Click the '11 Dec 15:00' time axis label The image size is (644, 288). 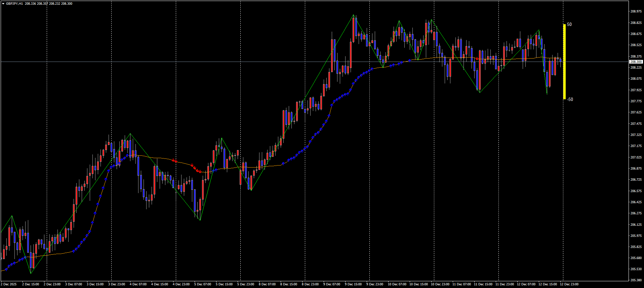click(483, 284)
